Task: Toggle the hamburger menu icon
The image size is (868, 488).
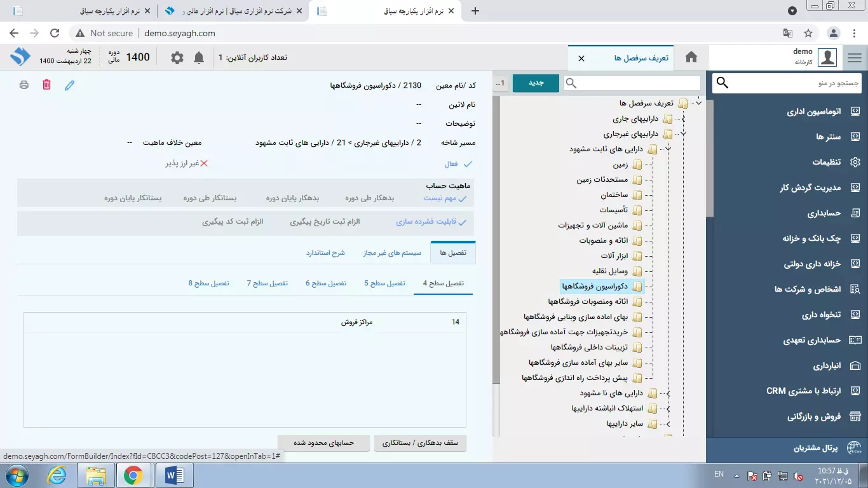Action: tap(855, 58)
